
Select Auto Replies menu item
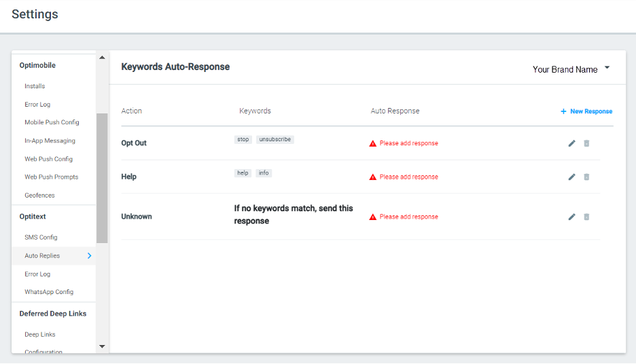point(54,256)
